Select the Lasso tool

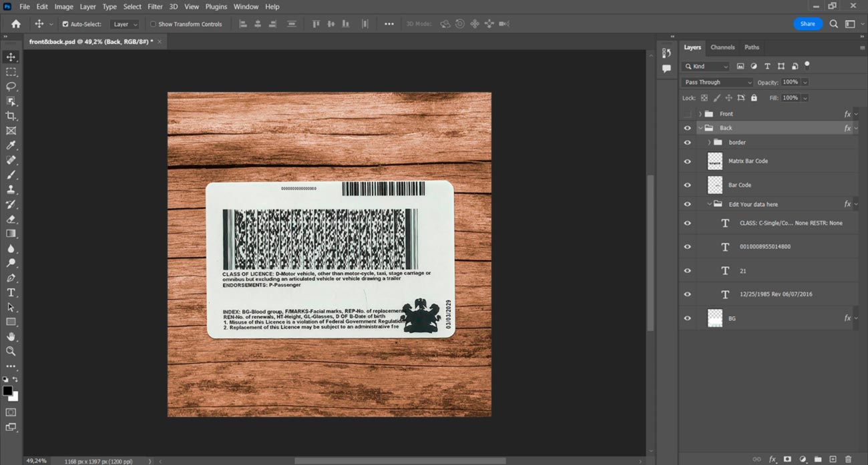point(11,87)
